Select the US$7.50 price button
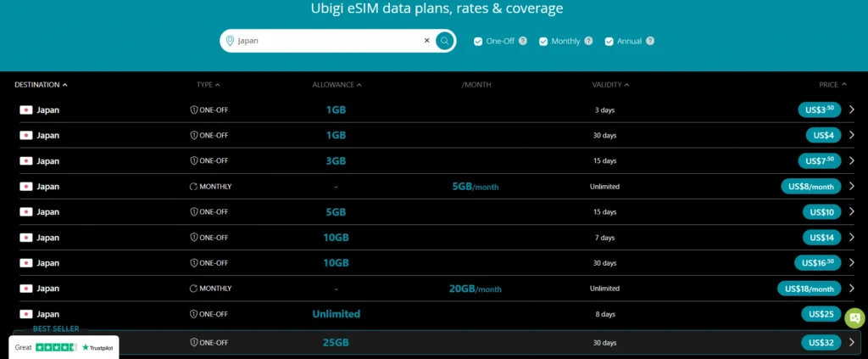This screenshot has width=868, height=359. [820, 160]
